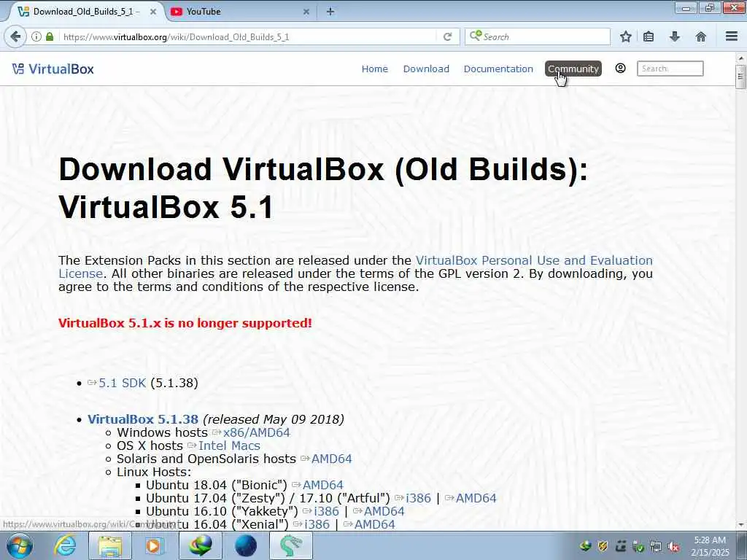The image size is (747, 560).
Task: Click the green padlock security icon
Action: (x=50, y=36)
